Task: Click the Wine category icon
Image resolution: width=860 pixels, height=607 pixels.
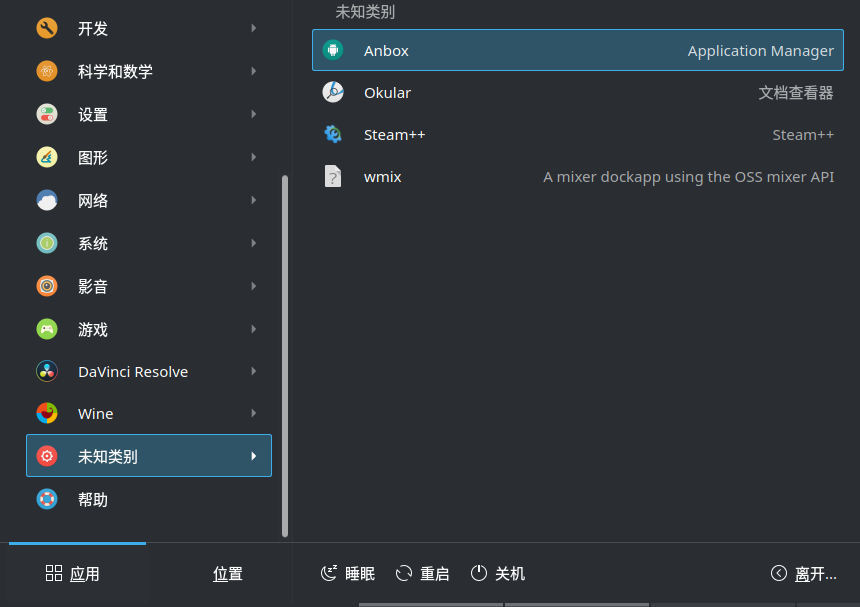Action: [x=46, y=413]
